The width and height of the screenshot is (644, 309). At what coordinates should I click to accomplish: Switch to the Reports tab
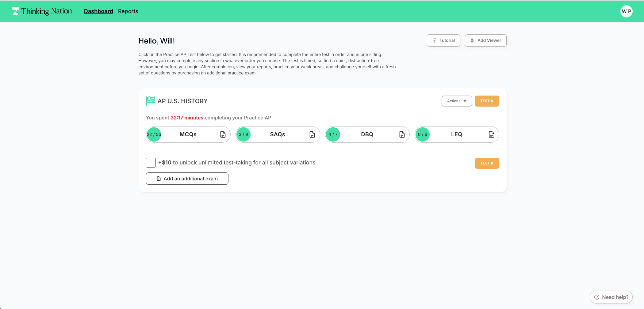[x=128, y=11]
